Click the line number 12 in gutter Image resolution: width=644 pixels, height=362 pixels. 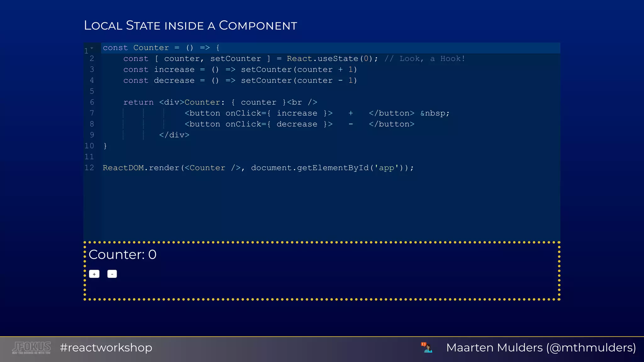tap(89, 168)
